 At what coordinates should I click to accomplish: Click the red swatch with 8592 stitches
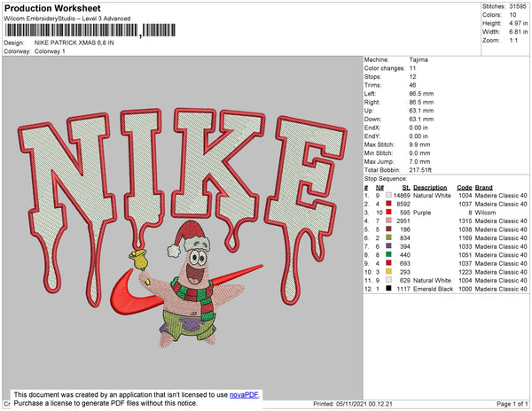pos(388,204)
